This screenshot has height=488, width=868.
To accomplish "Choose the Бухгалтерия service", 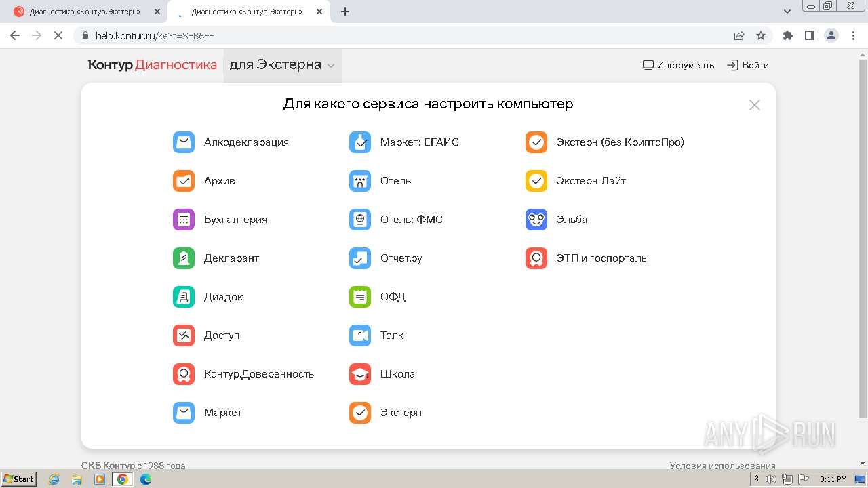I will (235, 220).
